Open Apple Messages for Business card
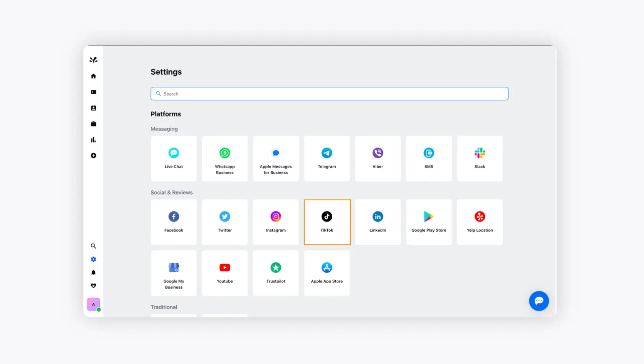This screenshot has width=644, height=364. [276, 158]
